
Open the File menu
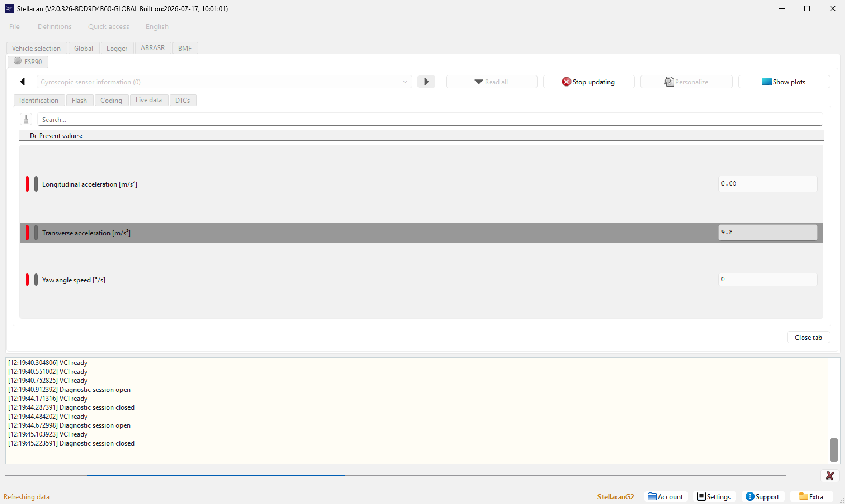14,27
